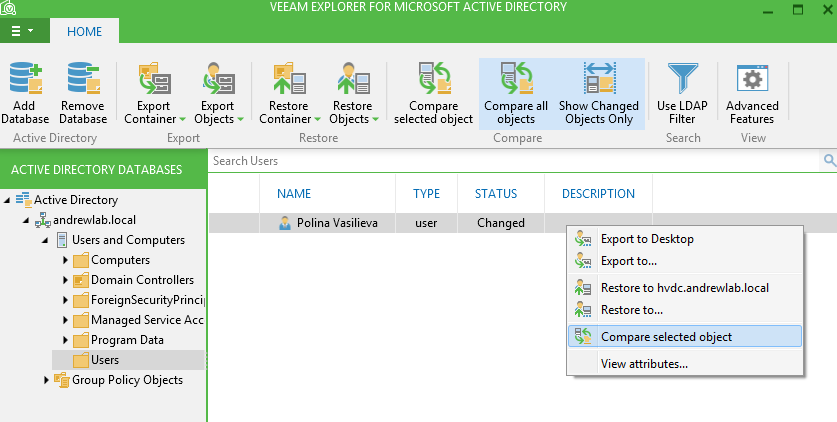
Task: Click the user type cell
Action: [426, 223]
